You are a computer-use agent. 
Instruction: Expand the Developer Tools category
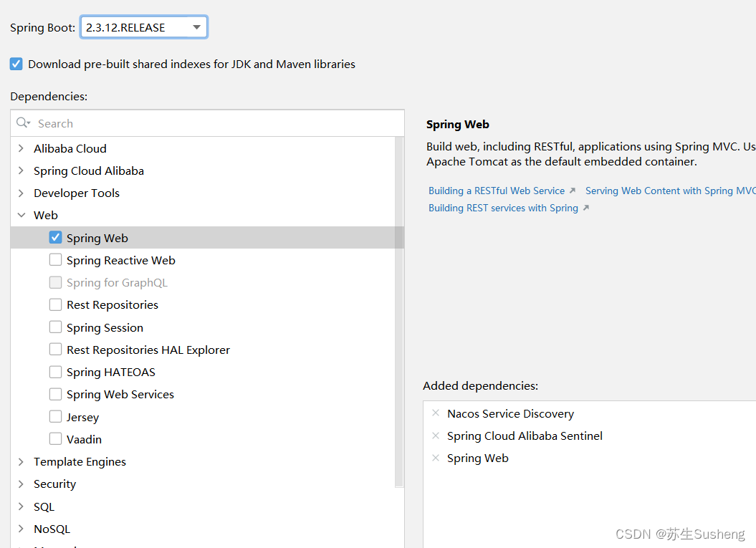pyautogui.click(x=21, y=193)
